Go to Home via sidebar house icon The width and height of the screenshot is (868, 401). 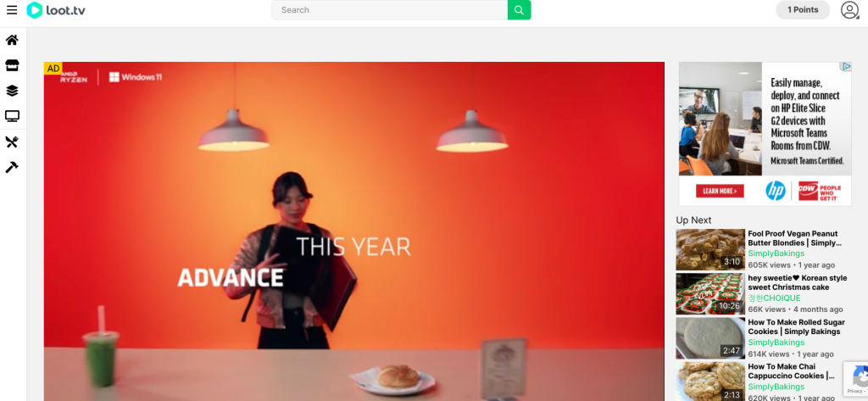coord(12,40)
